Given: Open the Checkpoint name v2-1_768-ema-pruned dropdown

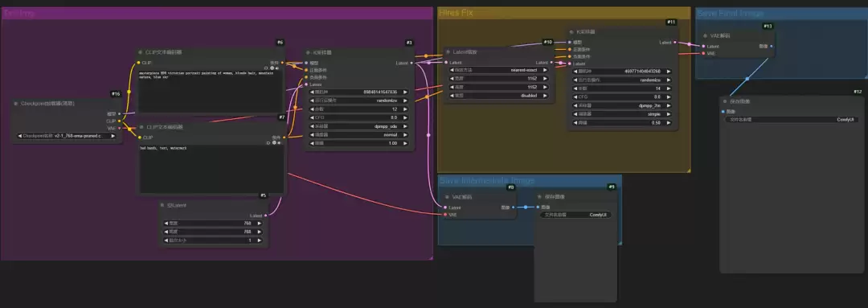Looking at the screenshot, I should [68, 136].
